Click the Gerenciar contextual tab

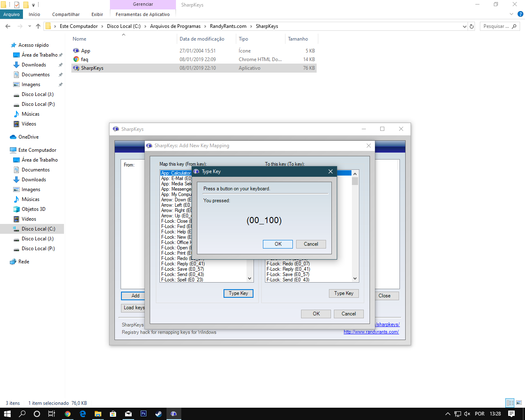coord(143,4)
